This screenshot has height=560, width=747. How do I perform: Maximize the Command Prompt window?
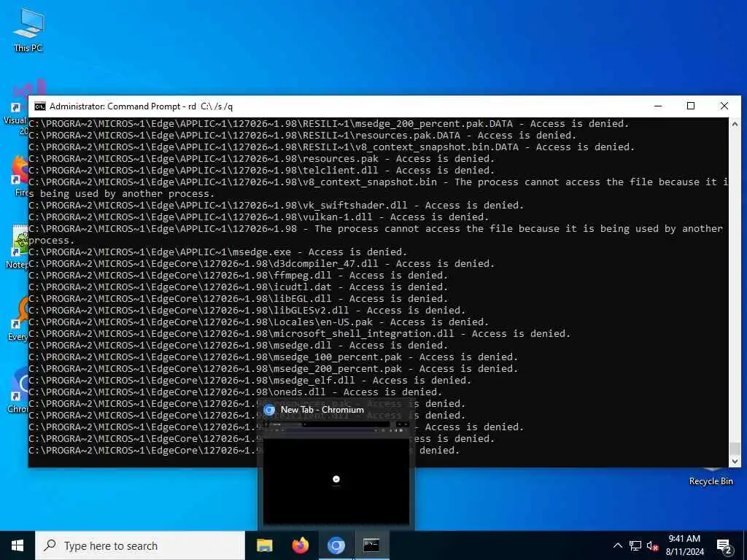[x=691, y=106]
